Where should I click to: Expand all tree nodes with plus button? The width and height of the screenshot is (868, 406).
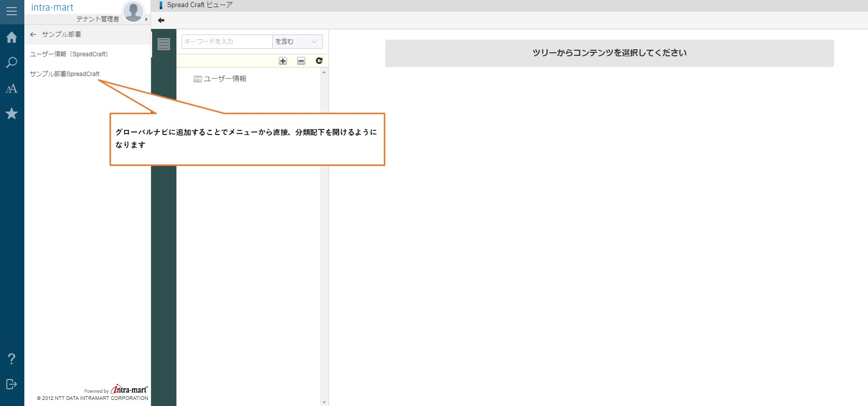283,61
